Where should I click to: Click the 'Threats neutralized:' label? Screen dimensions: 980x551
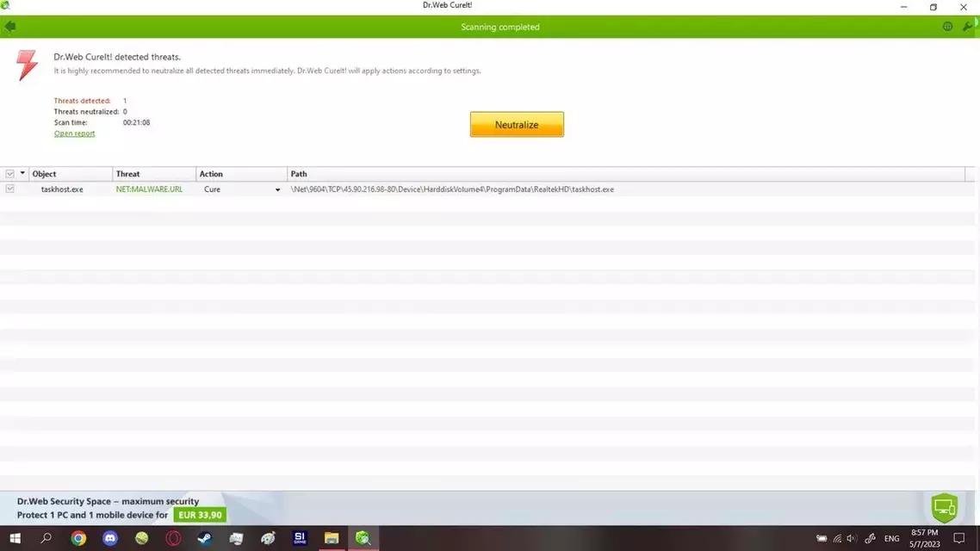pos(86,112)
